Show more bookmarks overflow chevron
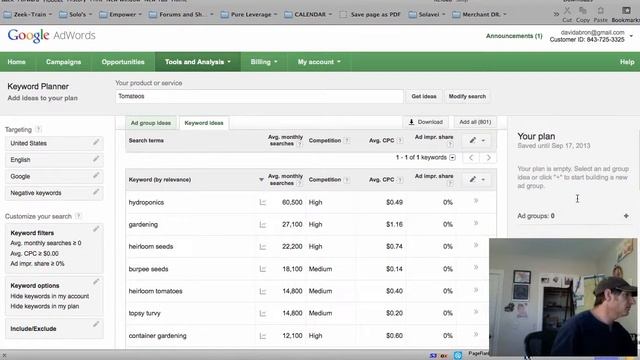 point(556,14)
